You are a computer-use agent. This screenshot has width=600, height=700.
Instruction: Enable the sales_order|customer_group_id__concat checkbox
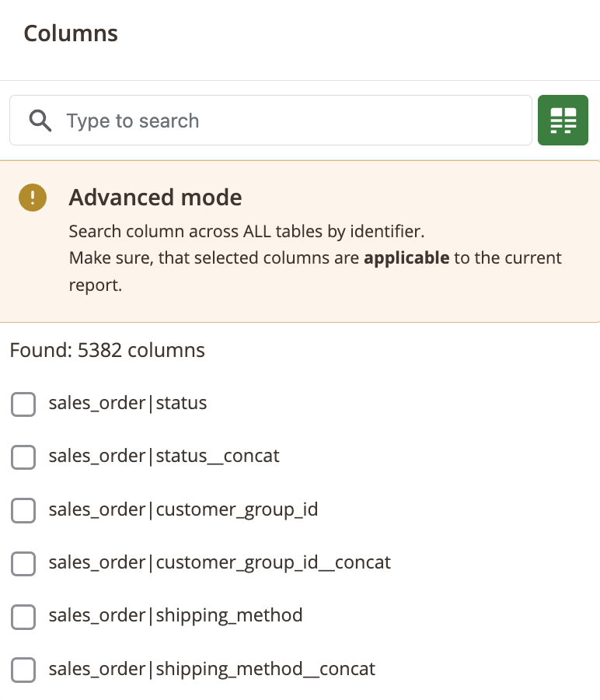pos(23,564)
